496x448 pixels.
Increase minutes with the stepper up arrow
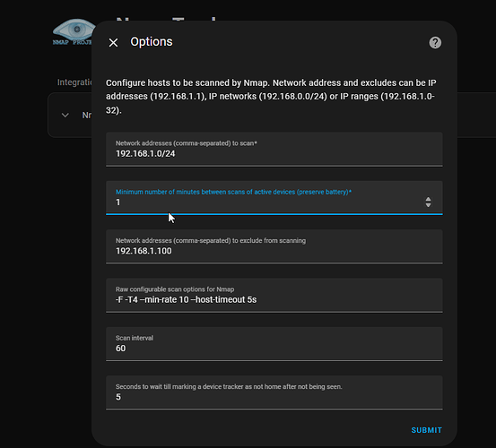point(428,199)
